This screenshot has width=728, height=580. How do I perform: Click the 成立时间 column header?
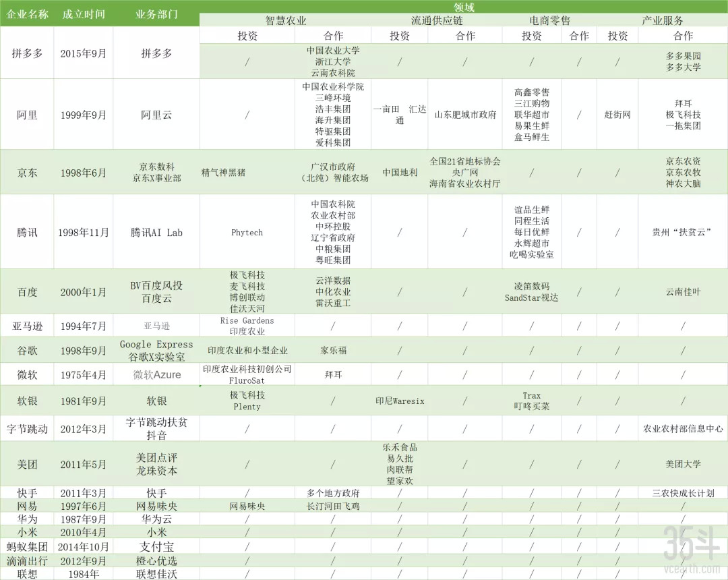(x=84, y=14)
